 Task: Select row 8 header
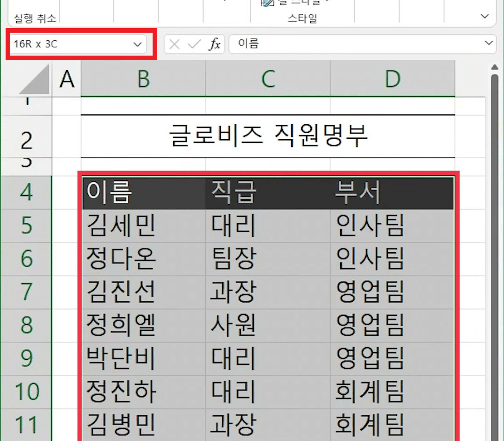[x=26, y=325]
